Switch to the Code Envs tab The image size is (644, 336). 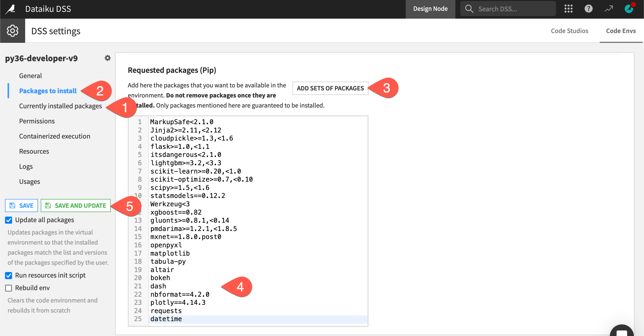[x=621, y=31]
